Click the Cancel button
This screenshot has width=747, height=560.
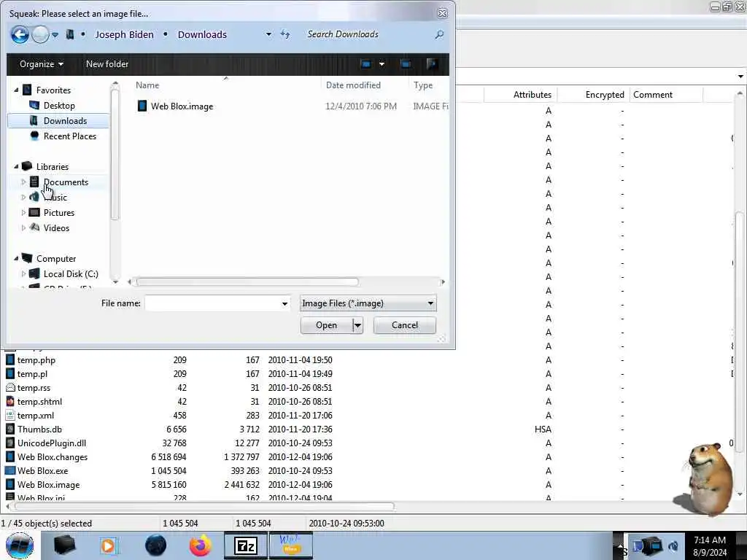(x=404, y=325)
